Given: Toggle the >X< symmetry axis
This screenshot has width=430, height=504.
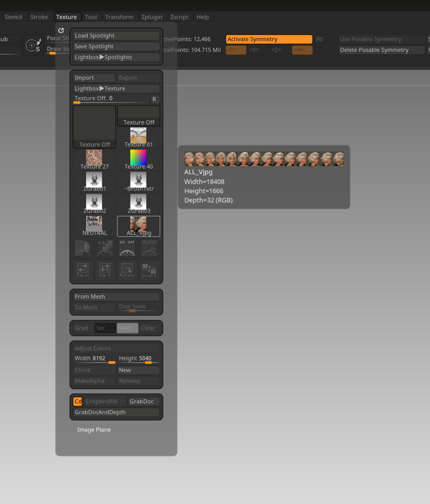Looking at the screenshot, I should tap(236, 50).
